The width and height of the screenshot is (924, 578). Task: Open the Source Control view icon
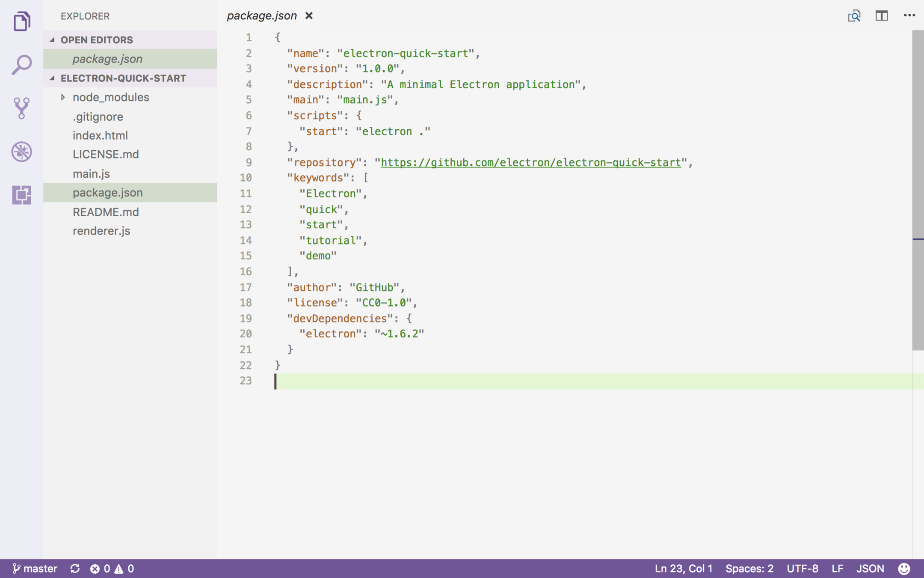(x=21, y=108)
